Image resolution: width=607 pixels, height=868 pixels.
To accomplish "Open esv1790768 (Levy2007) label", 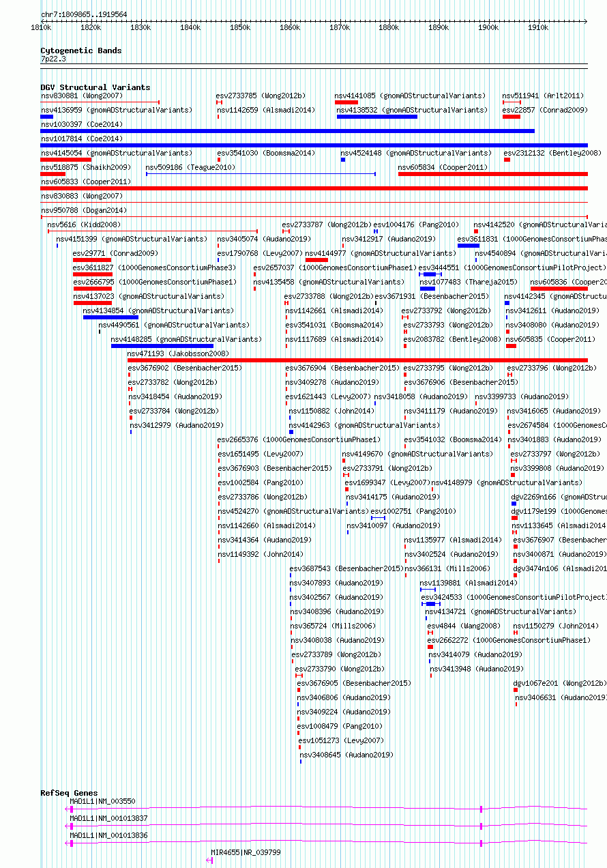I will coord(260,253).
